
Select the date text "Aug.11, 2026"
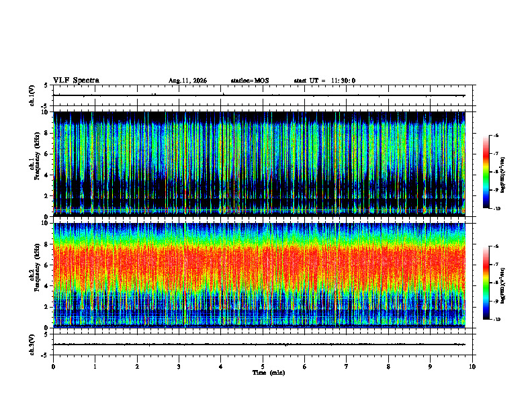pos(187,81)
